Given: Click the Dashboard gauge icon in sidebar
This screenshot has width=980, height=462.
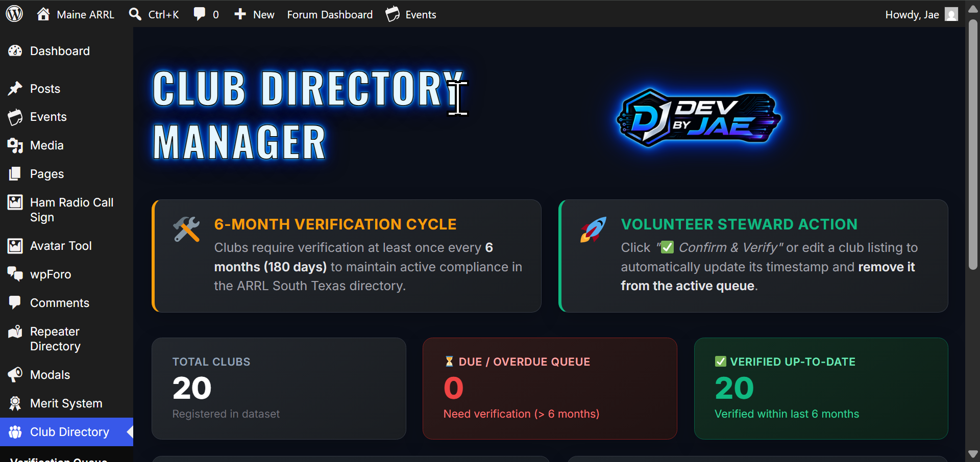Looking at the screenshot, I should (x=15, y=50).
